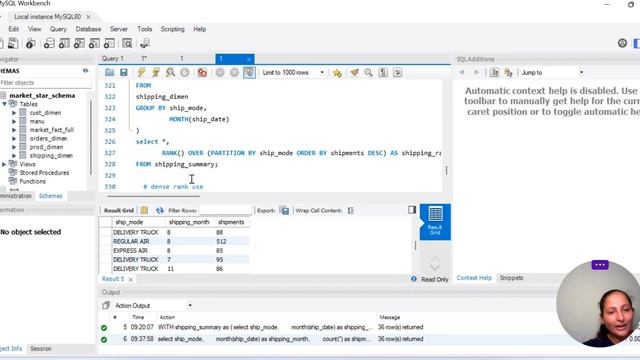Toggle auto-commit mode button
The image size is (640, 360).
click(x=249, y=73)
